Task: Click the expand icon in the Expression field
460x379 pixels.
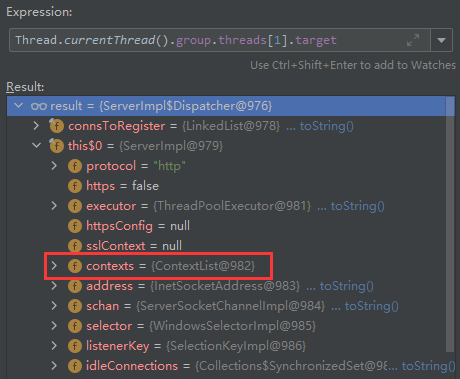Action: pyautogui.click(x=413, y=40)
